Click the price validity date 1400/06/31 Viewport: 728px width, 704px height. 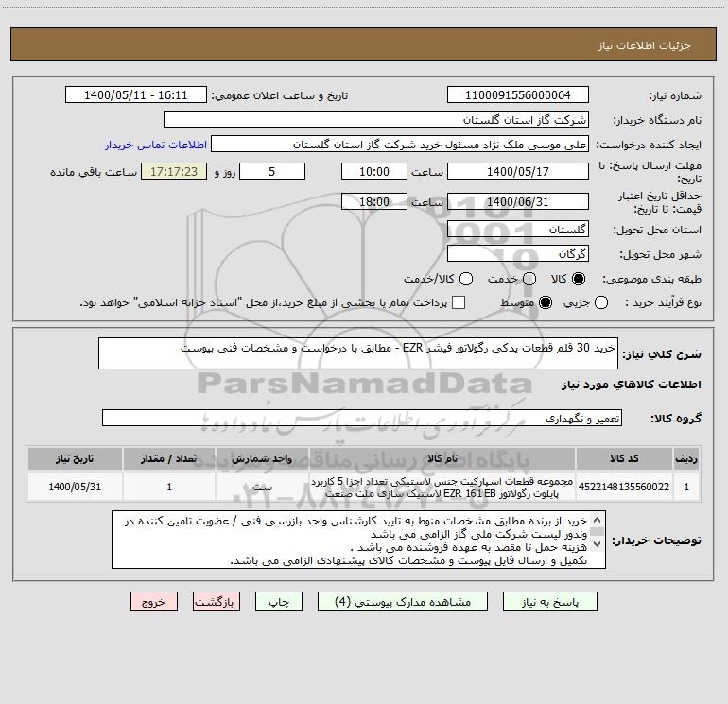coord(518,202)
